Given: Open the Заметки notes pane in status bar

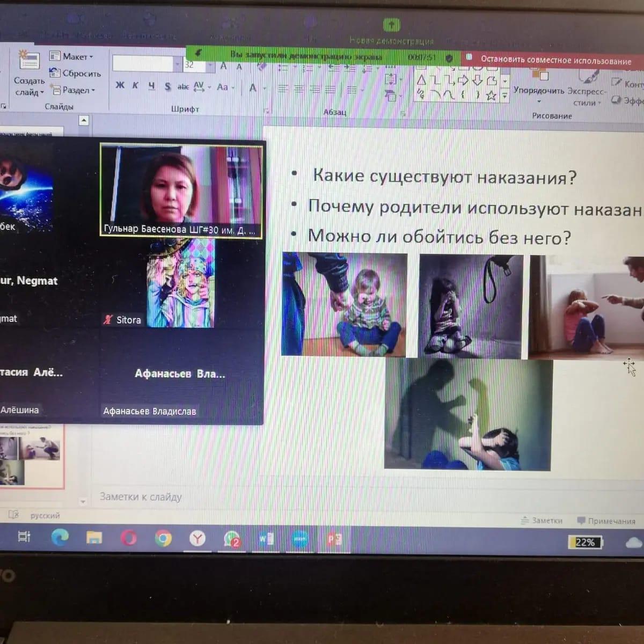Looking at the screenshot, I should click(541, 520).
